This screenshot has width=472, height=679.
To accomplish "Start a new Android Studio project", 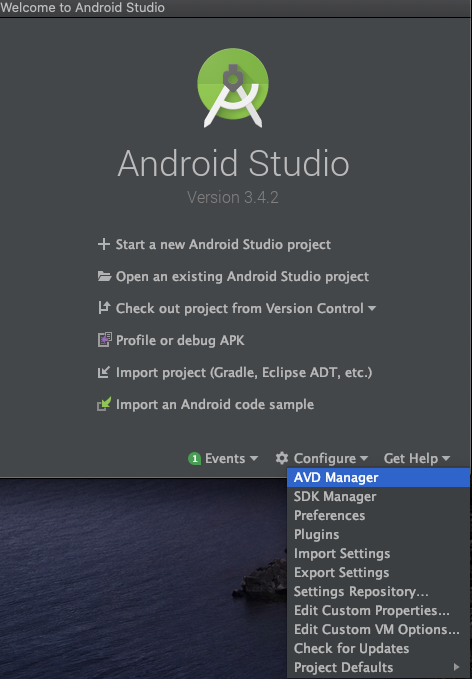I will (223, 244).
